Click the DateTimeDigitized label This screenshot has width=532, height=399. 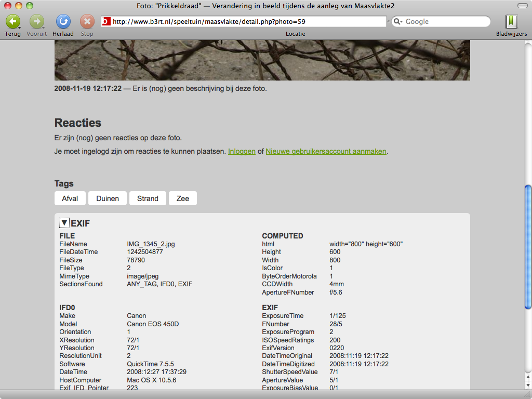[288, 364]
